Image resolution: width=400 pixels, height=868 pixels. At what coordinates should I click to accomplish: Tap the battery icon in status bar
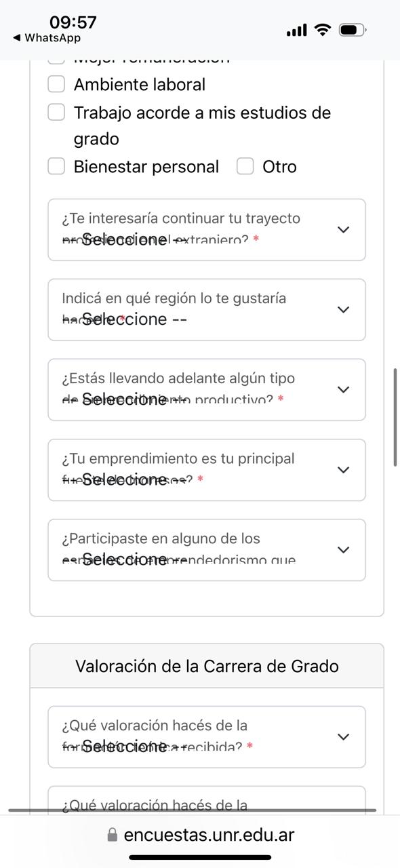(x=353, y=30)
